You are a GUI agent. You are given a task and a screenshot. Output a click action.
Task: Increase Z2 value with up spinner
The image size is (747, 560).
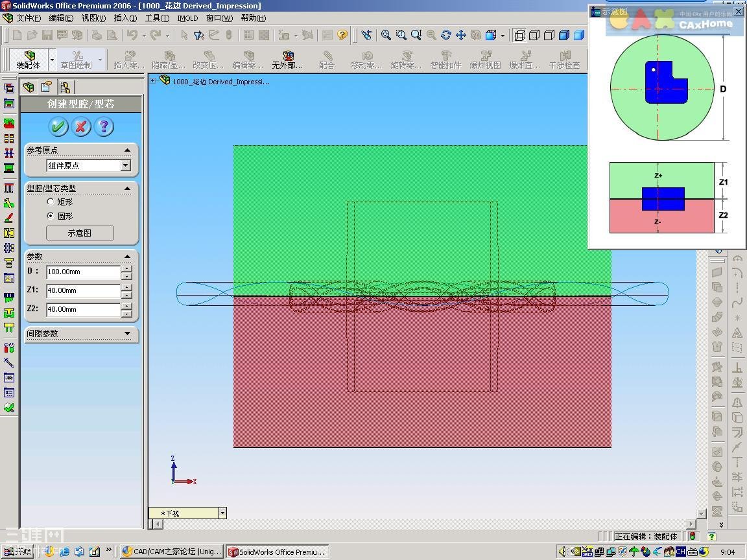(x=126, y=306)
